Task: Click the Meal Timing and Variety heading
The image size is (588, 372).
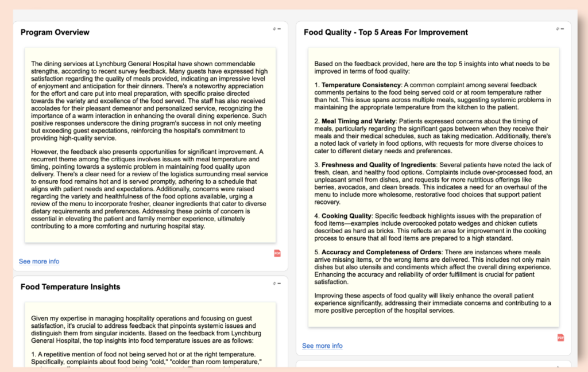Action: pyautogui.click(x=358, y=121)
